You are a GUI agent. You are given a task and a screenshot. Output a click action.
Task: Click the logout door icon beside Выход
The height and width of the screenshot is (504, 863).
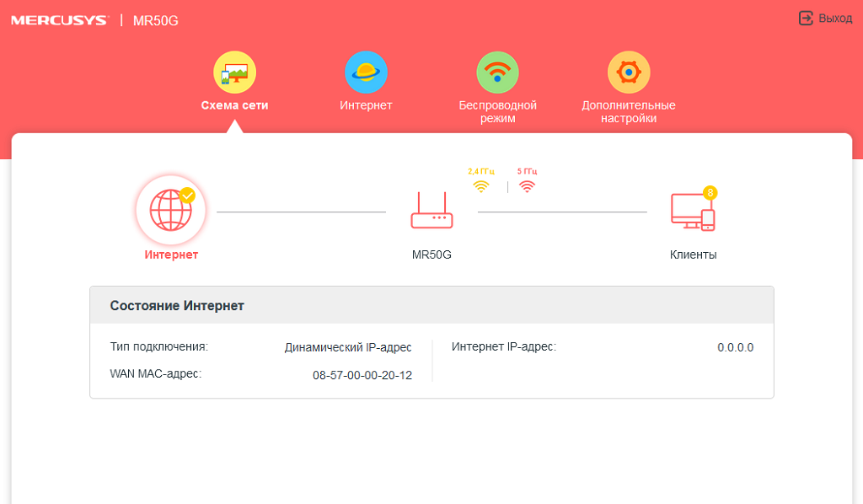(x=806, y=18)
